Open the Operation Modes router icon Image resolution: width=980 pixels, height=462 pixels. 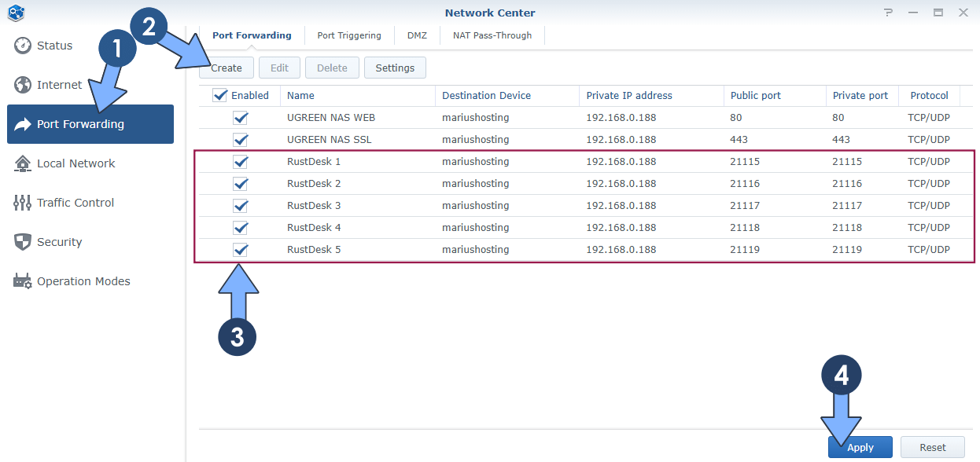[x=23, y=281]
